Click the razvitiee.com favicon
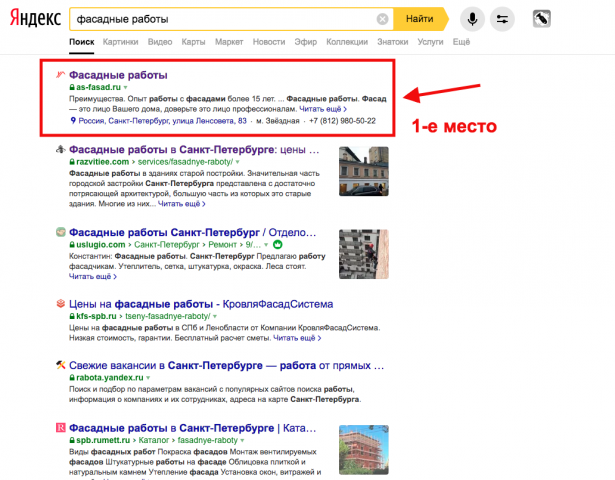Viewport: 615px width, 480px height. pyautogui.click(x=60, y=149)
